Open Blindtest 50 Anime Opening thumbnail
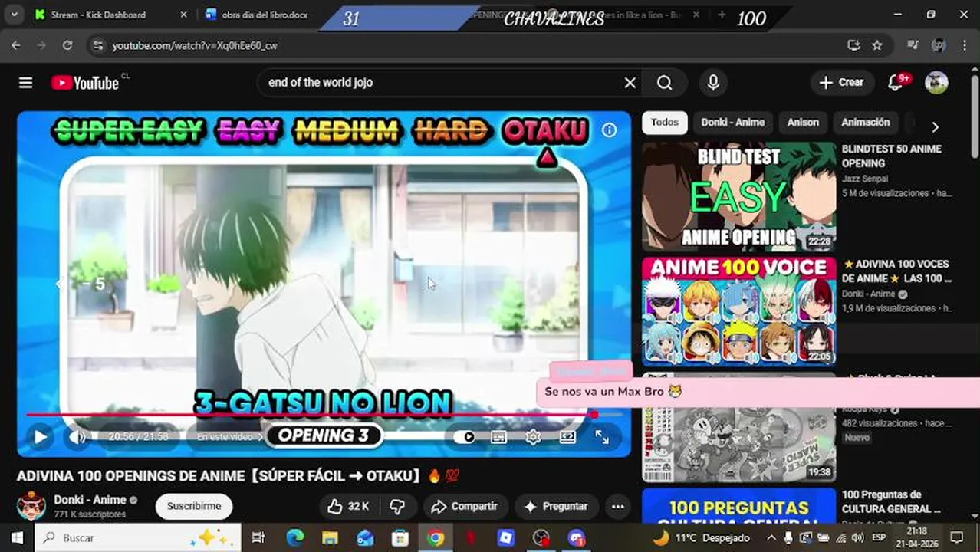 (x=738, y=196)
